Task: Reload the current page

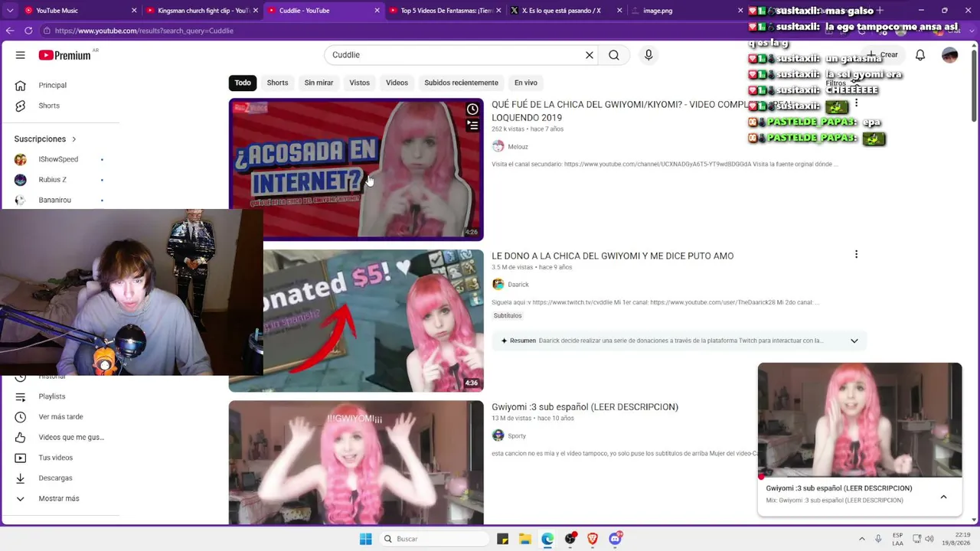Action: click(x=28, y=31)
